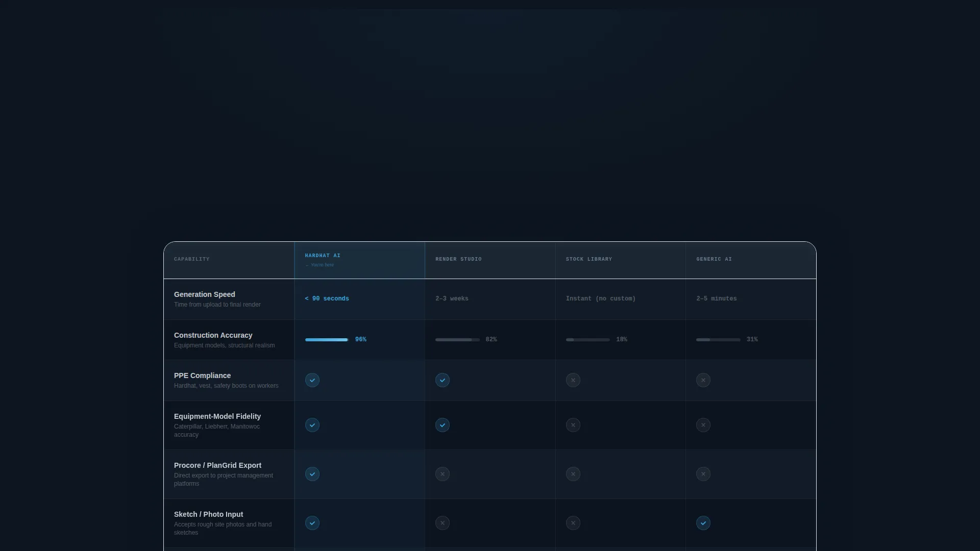Screen dimensions: 980x551
Task: Click Hardhat AI Sketch / Photo Input checkmark
Action: tap(312, 523)
